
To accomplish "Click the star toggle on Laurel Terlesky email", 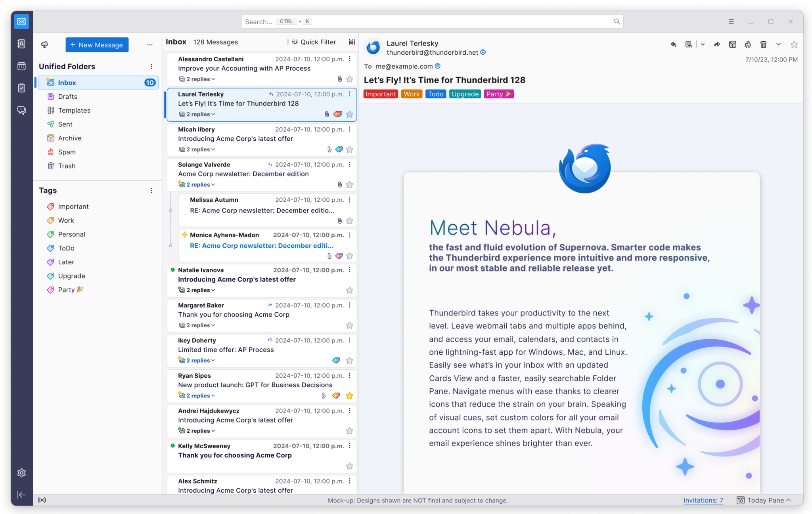I will (349, 114).
